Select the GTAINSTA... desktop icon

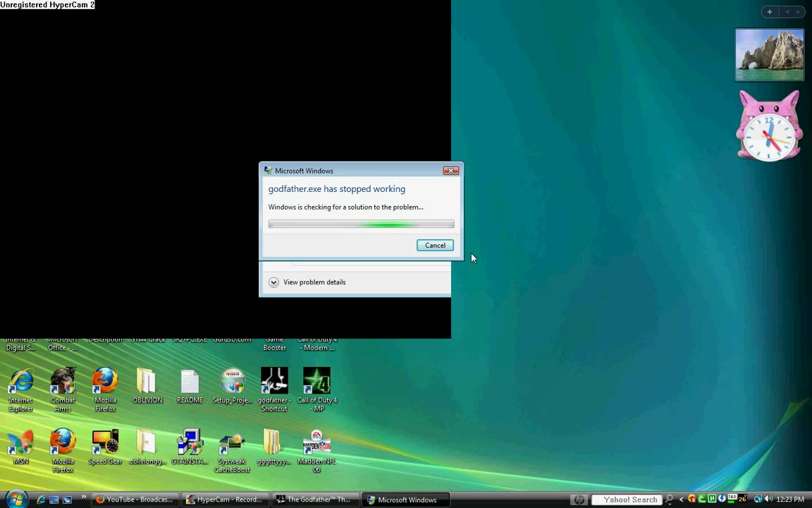click(x=190, y=447)
